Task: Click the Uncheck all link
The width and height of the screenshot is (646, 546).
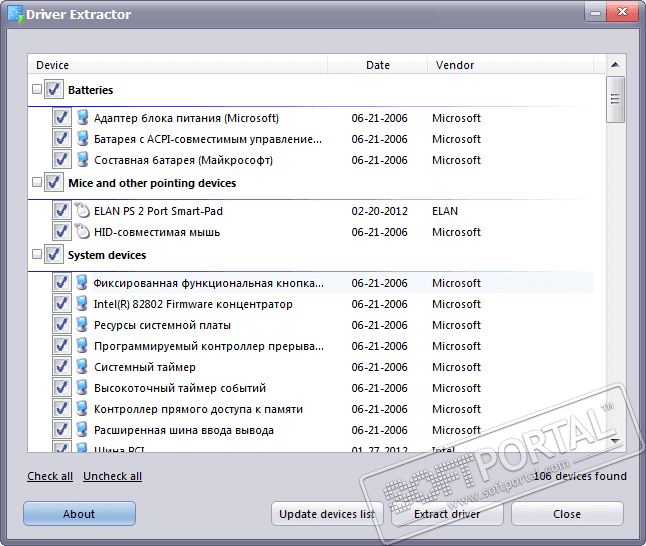Action: [112, 477]
